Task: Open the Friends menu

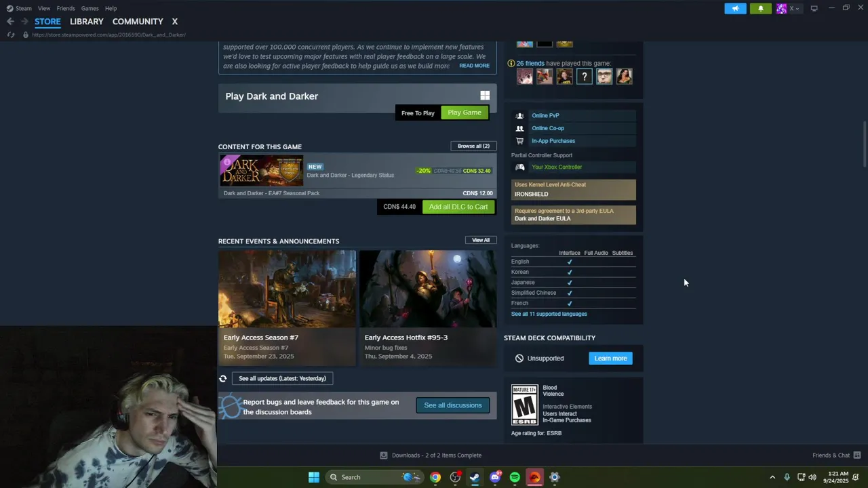Action: [x=66, y=8]
